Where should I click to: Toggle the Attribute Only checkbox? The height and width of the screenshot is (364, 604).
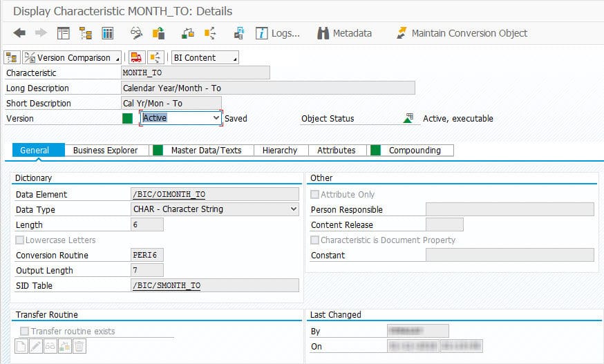(315, 195)
